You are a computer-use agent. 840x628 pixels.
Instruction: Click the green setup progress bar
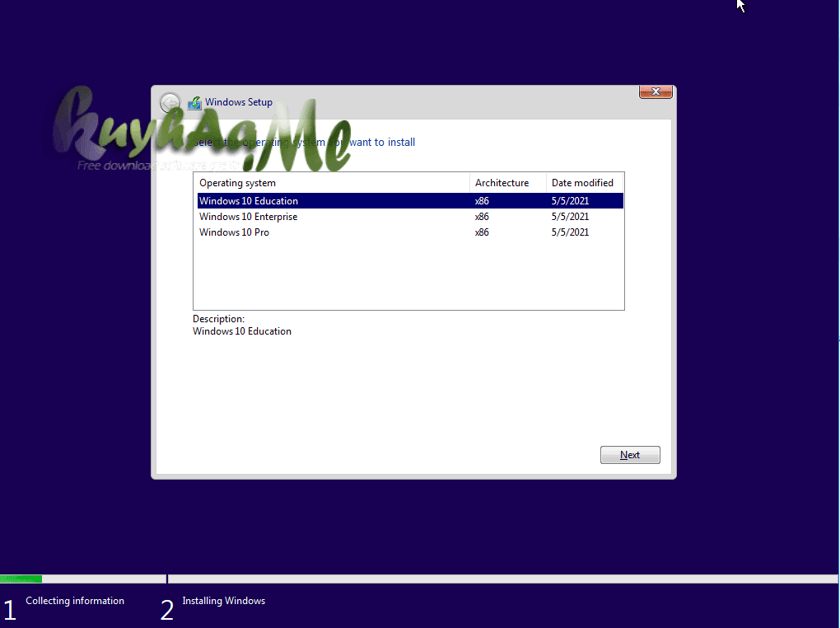[21, 579]
